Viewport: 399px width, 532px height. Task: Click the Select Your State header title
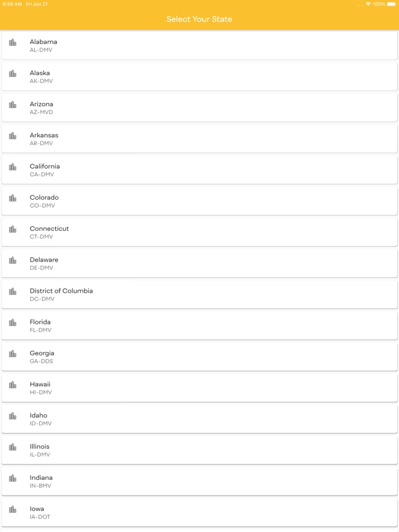click(x=199, y=19)
